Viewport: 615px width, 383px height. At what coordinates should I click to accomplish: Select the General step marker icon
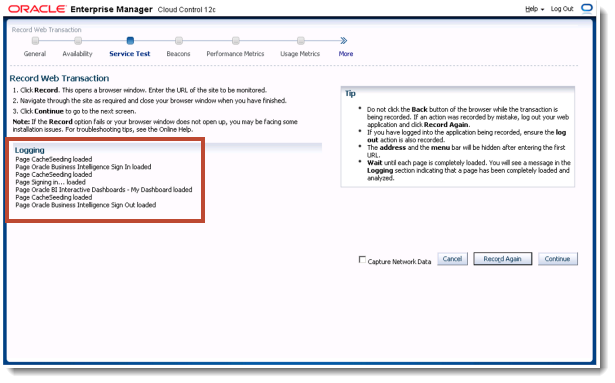[35, 40]
